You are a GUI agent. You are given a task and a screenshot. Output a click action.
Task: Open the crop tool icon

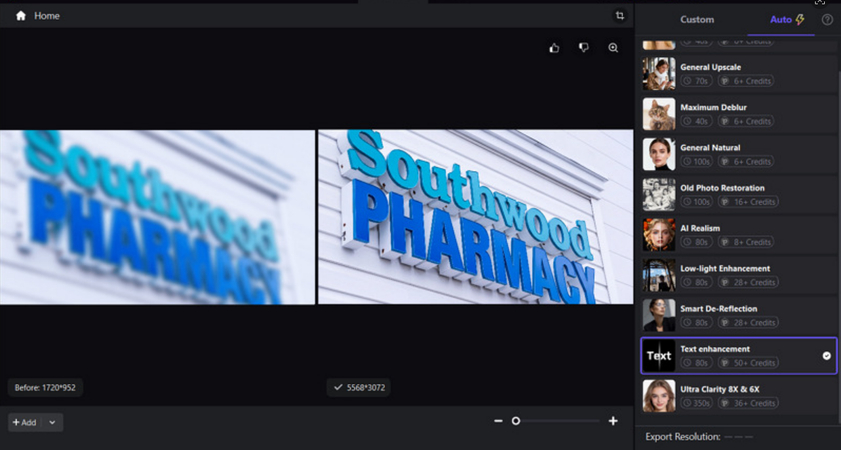(x=620, y=16)
